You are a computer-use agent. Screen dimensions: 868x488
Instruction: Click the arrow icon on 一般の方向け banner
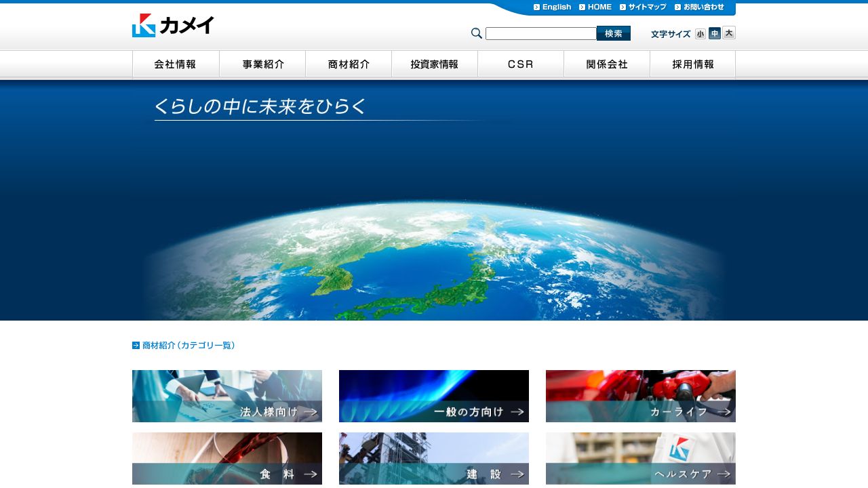[x=517, y=411]
